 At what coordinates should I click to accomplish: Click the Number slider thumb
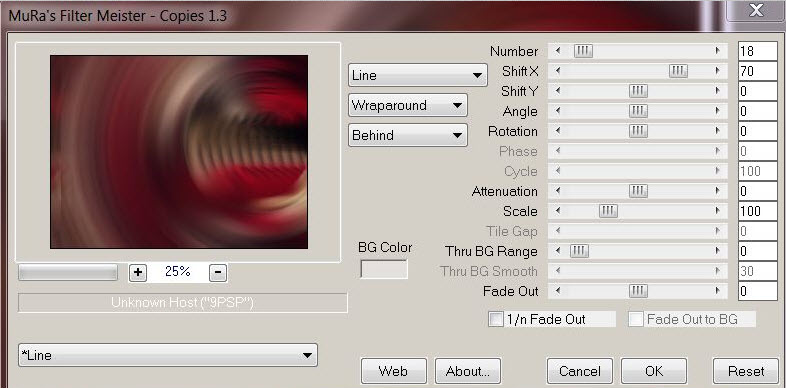point(583,51)
